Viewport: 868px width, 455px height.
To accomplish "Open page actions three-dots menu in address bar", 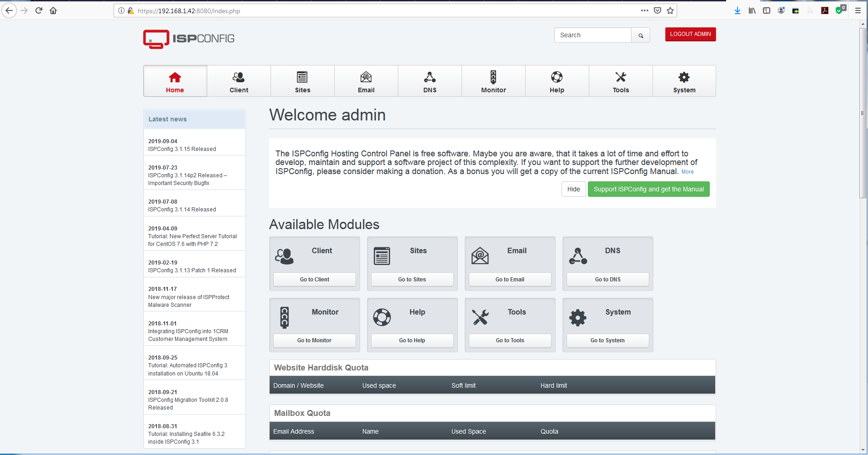I will [645, 10].
